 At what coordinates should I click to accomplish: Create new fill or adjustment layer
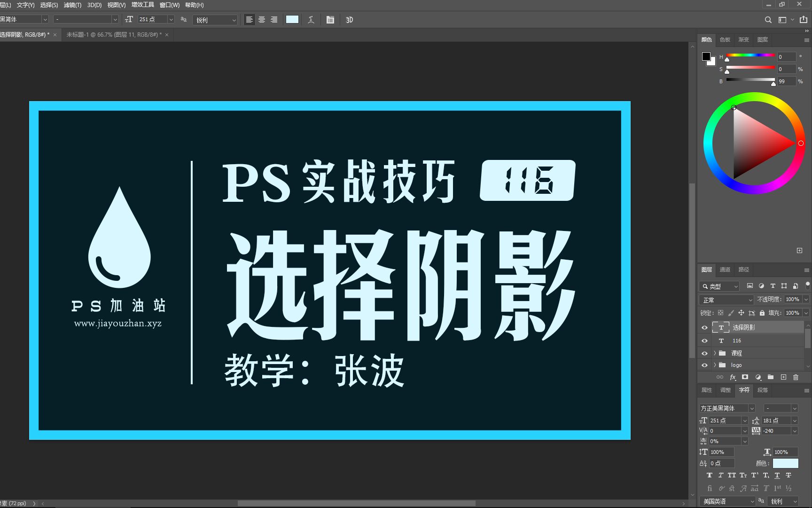coord(758,377)
